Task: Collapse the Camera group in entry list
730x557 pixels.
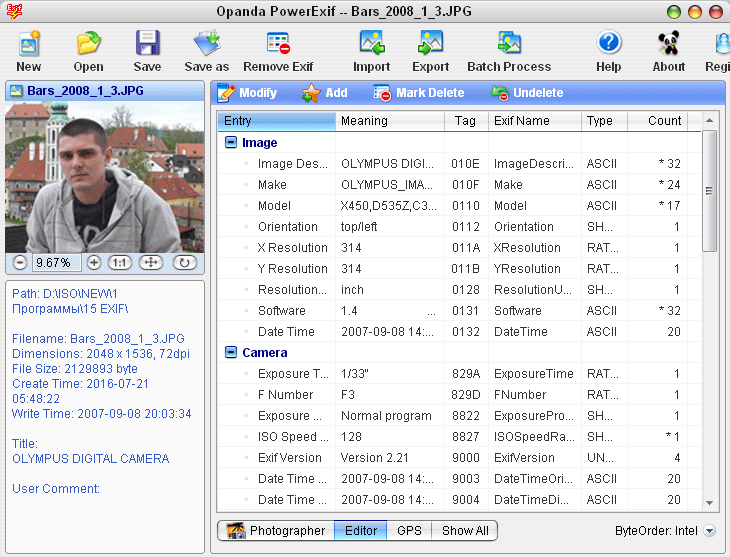Action: pos(231,353)
